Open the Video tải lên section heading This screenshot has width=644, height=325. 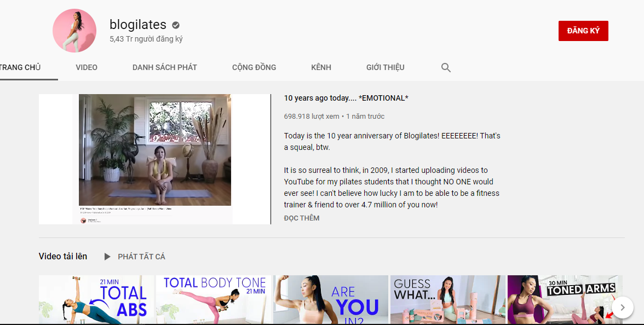click(x=63, y=257)
